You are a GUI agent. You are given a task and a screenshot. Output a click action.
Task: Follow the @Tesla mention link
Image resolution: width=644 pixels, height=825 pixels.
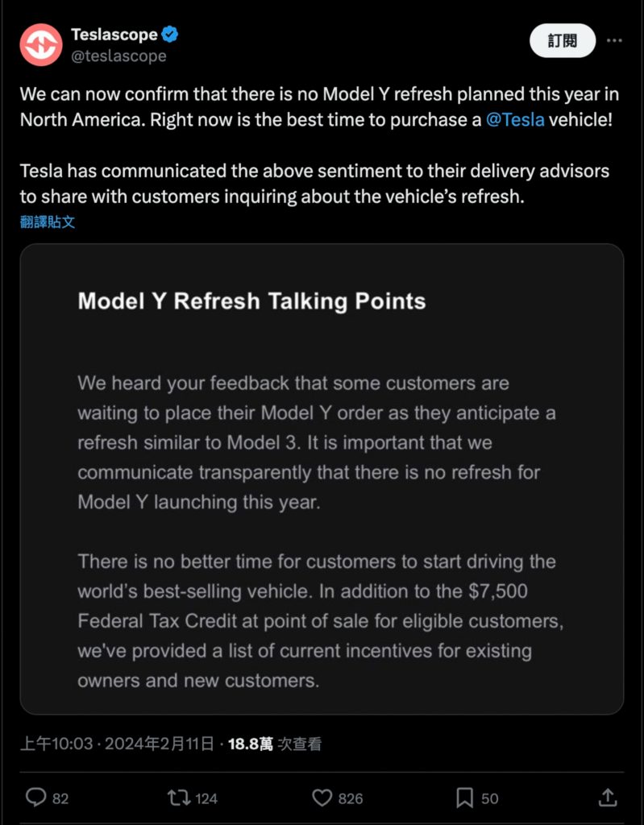(x=515, y=119)
